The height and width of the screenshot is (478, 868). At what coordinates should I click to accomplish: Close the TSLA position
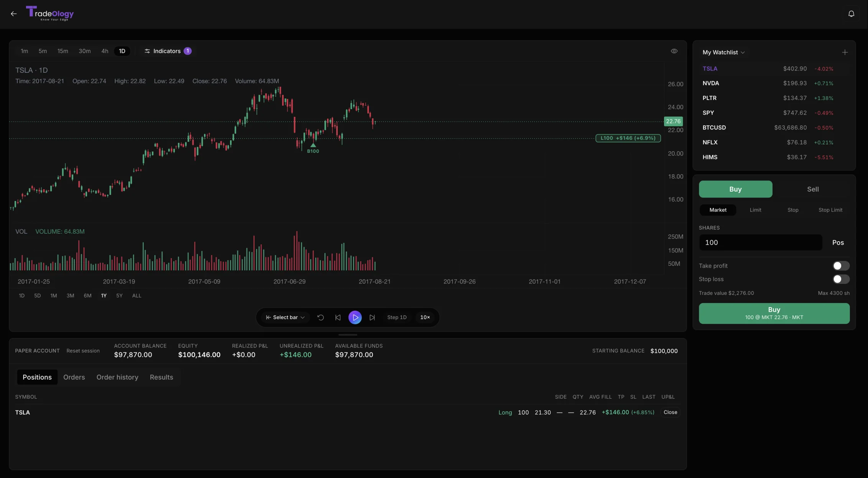(670, 413)
